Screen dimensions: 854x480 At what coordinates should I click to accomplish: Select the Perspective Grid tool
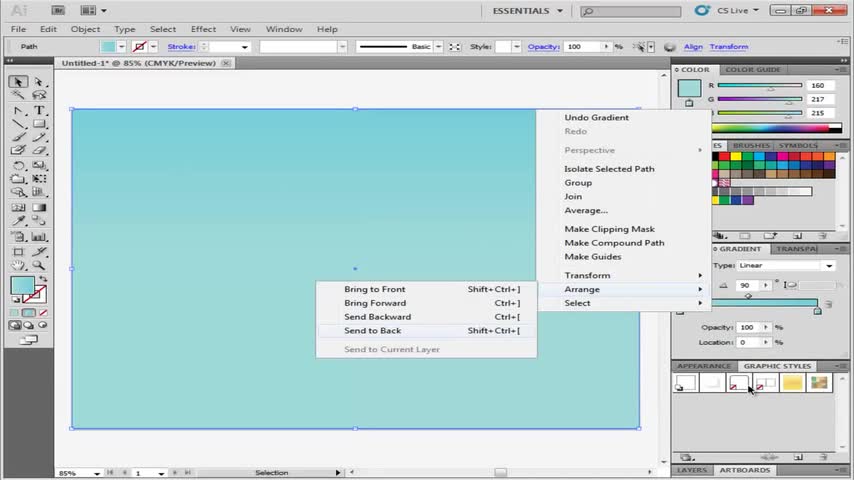(39, 192)
